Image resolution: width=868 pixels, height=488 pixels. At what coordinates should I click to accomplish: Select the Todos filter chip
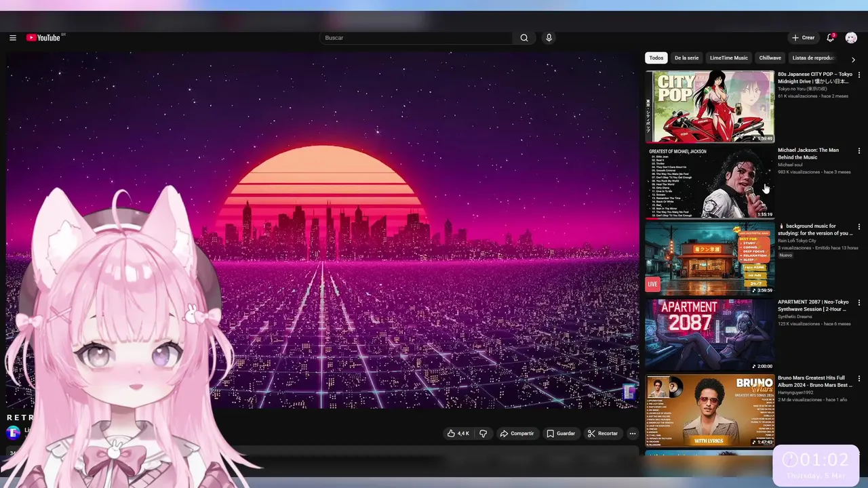tap(656, 58)
